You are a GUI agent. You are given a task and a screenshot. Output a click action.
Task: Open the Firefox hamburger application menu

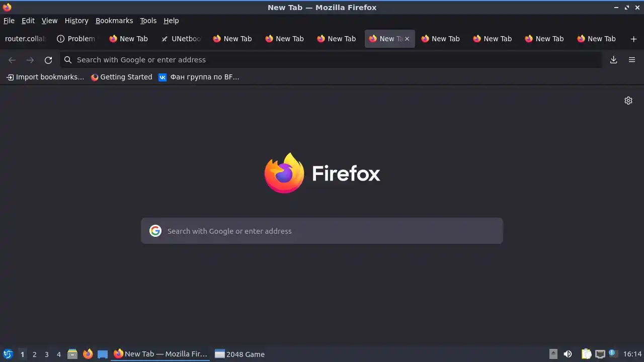pyautogui.click(x=632, y=60)
